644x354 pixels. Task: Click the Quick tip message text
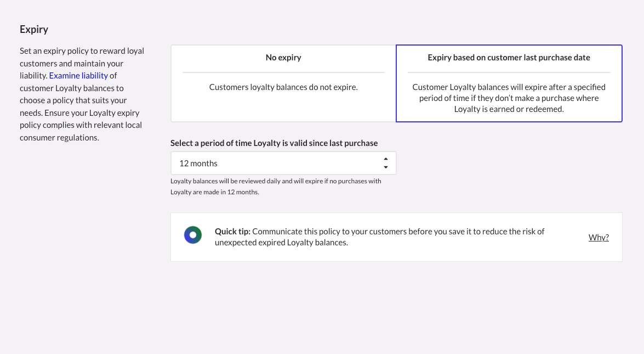(x=379, y=237)
